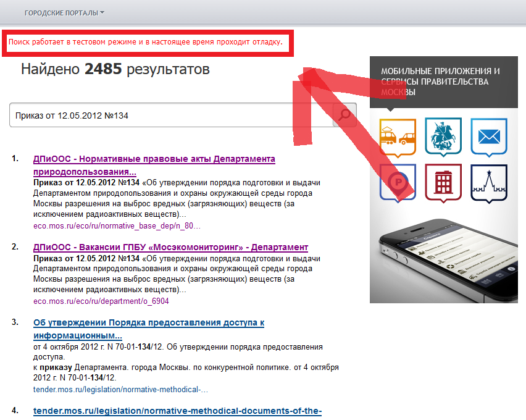Click the blue envelope mail icon

click(x=489, y=136)
